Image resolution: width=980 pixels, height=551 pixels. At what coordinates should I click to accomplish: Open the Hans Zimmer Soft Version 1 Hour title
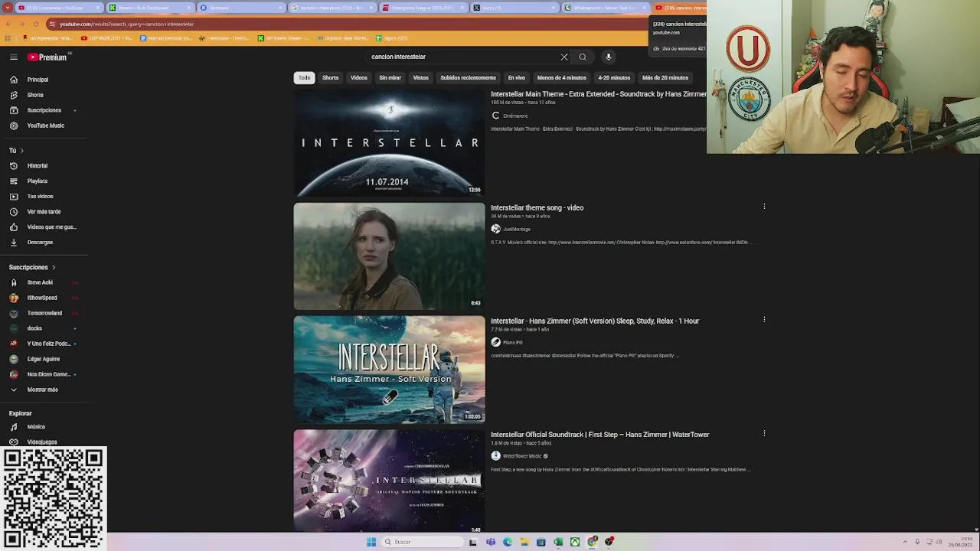595,321
